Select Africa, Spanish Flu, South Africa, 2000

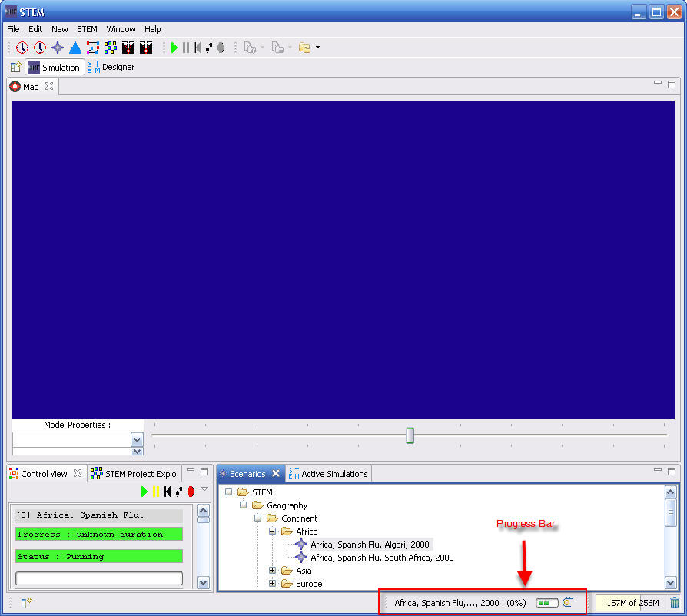coord(382,558)
